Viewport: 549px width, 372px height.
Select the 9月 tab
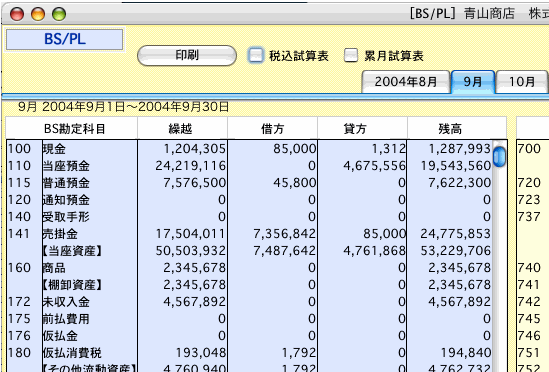click(473, 82)
